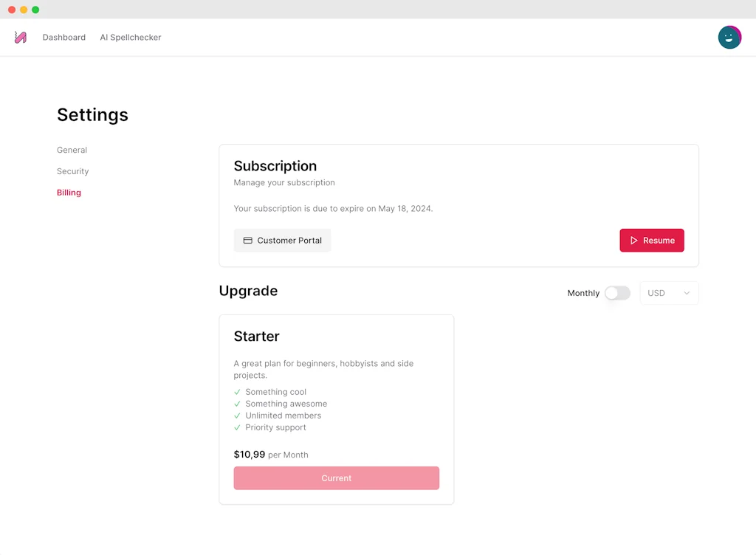The image size is (756, 555).
Task: Click the Current plan button
Action: tap(336, 478)
